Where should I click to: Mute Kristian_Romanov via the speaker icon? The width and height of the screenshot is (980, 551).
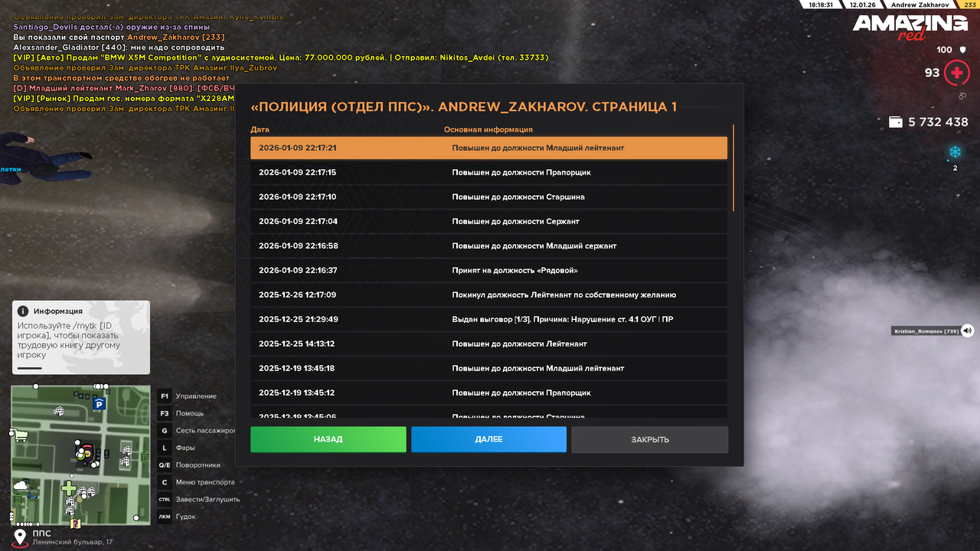tap(967, 331)
